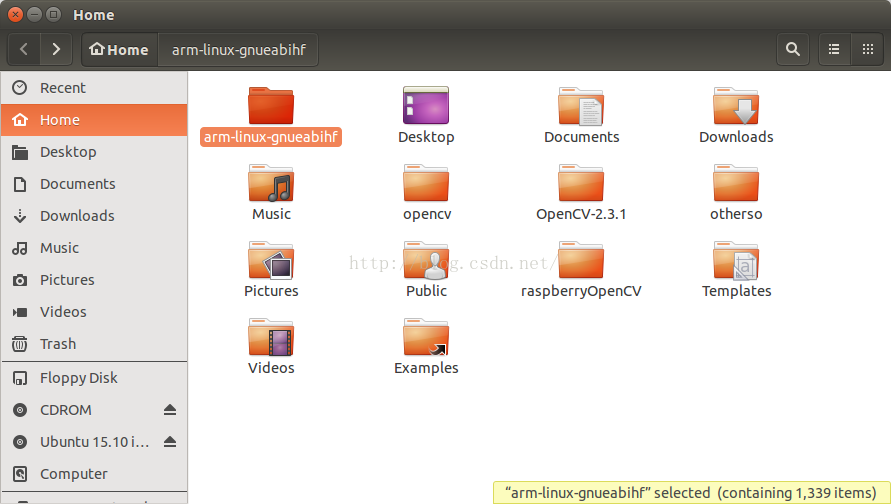The image size is (891, 504).
Task: Go forward with the right arrow button
Action: pos(56,49)
